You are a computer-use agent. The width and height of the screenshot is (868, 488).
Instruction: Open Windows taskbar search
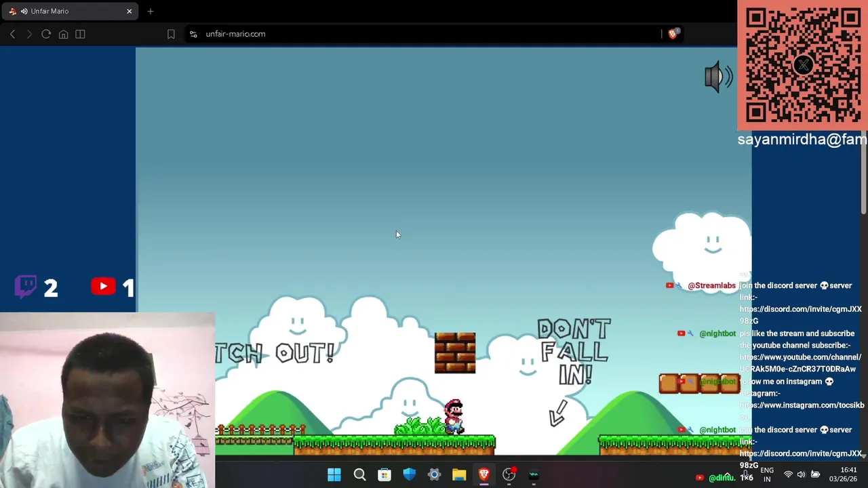pos(359,475)
